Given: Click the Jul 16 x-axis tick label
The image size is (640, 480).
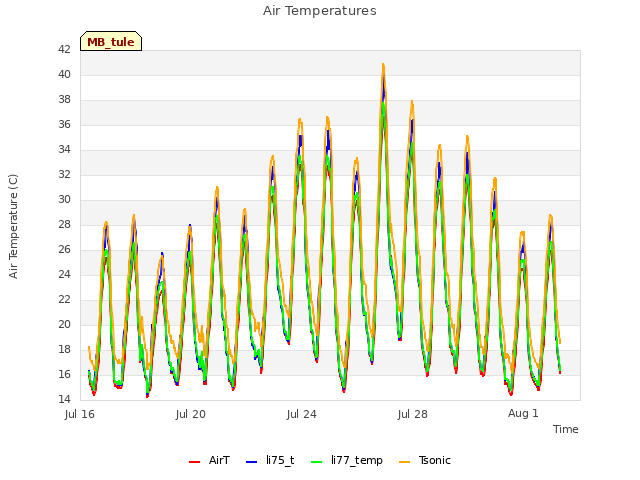Looking at the screenshot, I should click(80, 414).
